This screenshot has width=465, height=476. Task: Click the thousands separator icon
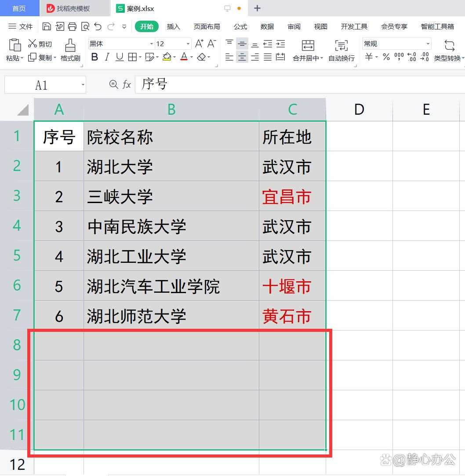399,56
